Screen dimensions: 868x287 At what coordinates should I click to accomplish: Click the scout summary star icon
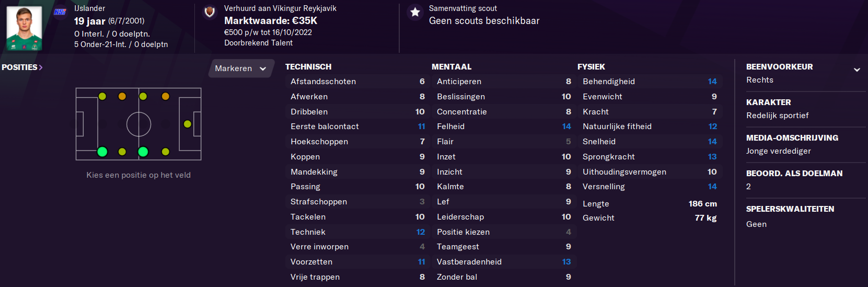pos(415,12)
